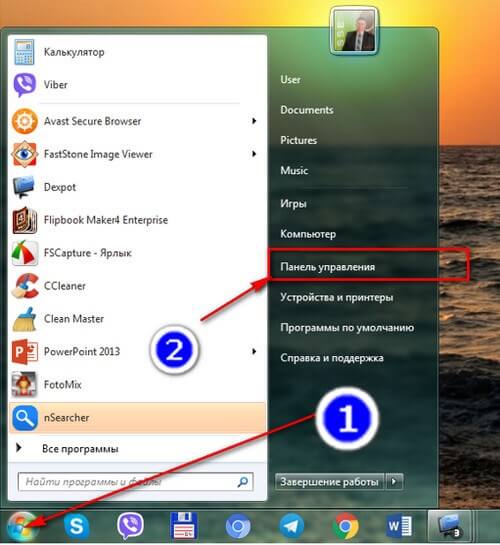Open the Windows Start orb button
Screen dimensions: 500x545
coord(22,527)
